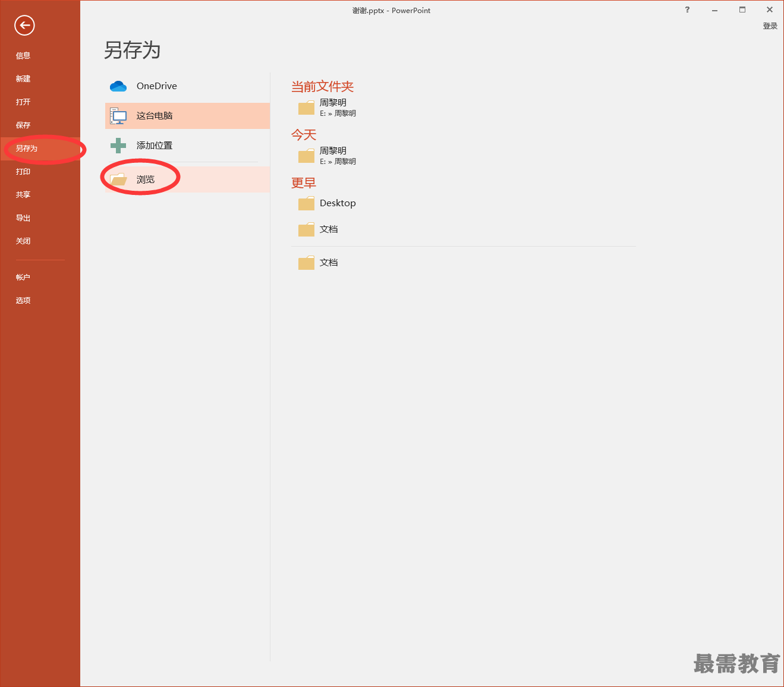Maximize the PowerPoint window
Screen dimensions: 784x687
pos(742,10)
